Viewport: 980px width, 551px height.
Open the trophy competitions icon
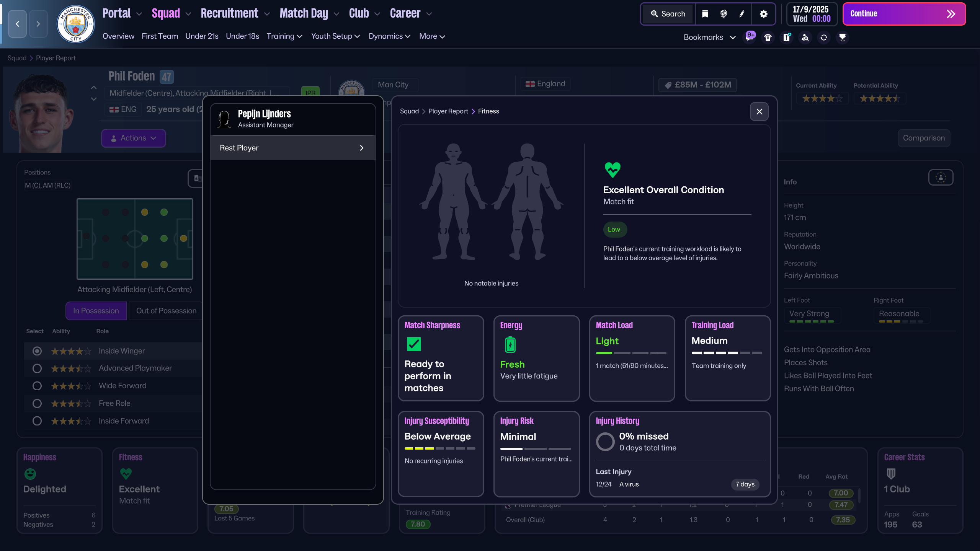click(842, 37)
